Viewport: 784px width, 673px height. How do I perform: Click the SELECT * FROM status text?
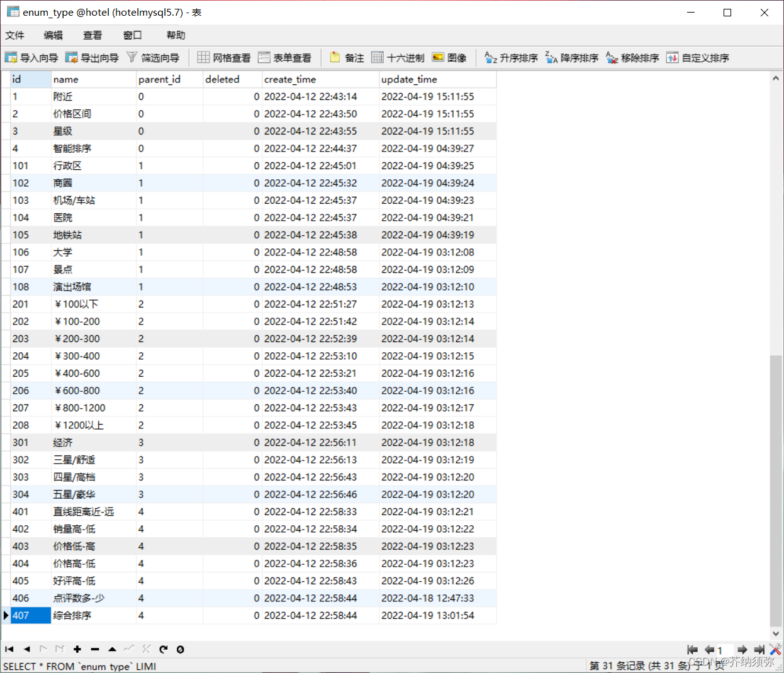click(x=80, y=666)
